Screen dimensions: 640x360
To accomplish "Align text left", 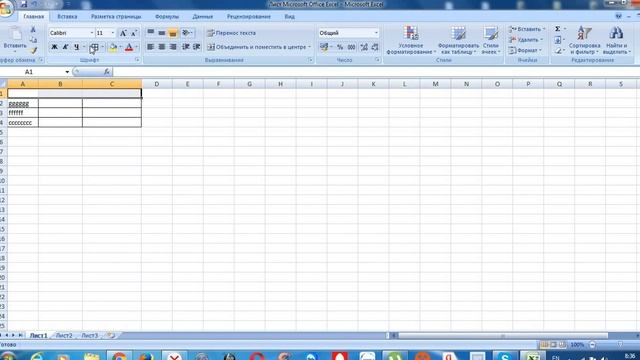I will (151, 47).
